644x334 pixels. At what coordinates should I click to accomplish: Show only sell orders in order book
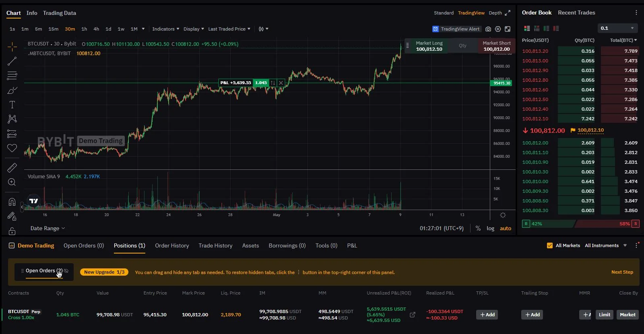556,29
